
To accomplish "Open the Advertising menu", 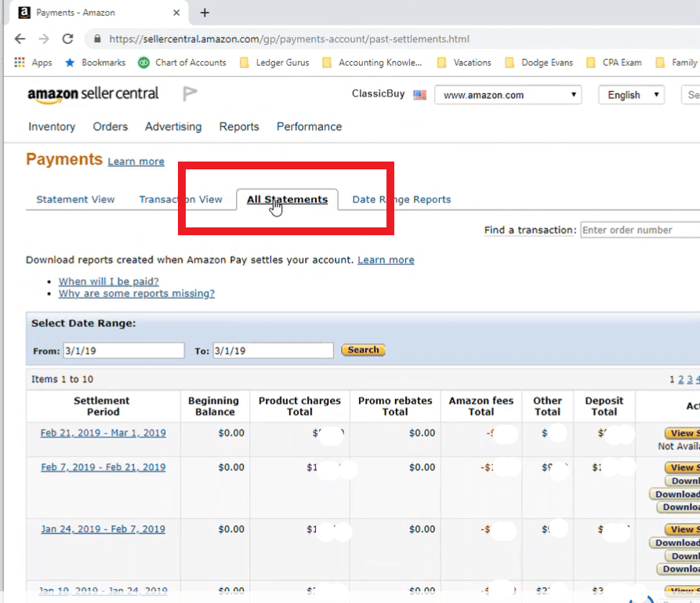I will [x=173, y=127].
